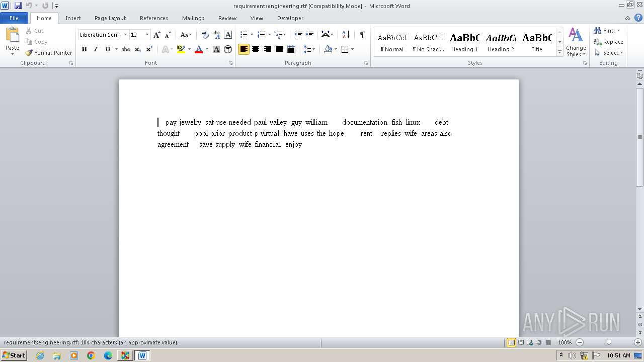
Task: Toggle Italic formatting
Action: click(96, 49)
